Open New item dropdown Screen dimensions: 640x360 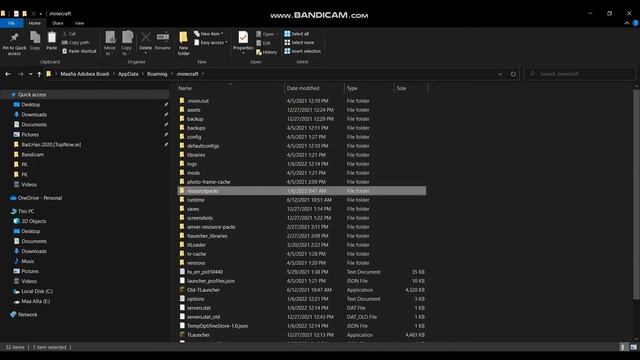[x=209, y=34]
